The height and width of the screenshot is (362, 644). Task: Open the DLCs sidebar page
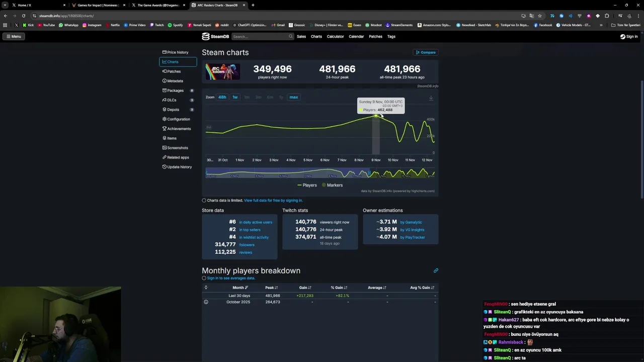pos(169,100)
